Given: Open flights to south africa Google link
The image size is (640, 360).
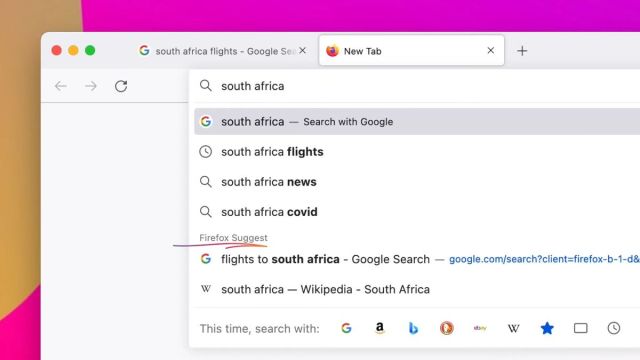Looking at the screenshot, I should [417, 259].
